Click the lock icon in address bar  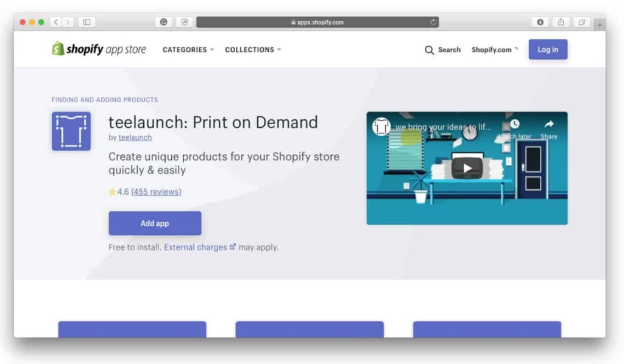click(x=293, y=23)
